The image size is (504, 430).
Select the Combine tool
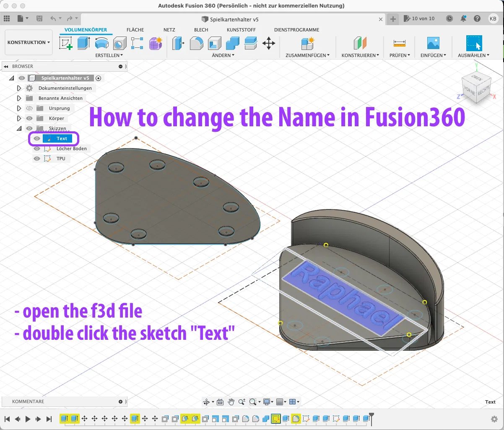click(x=233, y=43)
